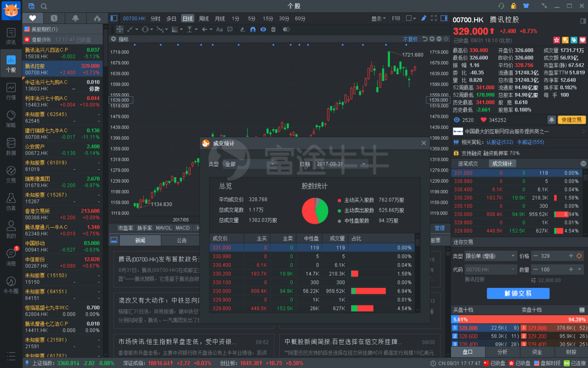Collapse the 指标 indicator expander

pos(113,39)
